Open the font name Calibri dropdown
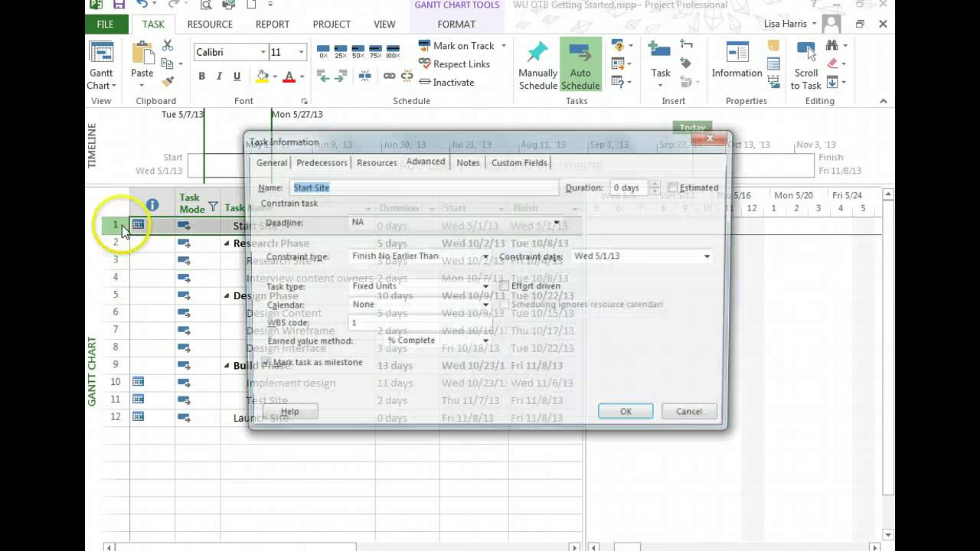 pos(263,52)
